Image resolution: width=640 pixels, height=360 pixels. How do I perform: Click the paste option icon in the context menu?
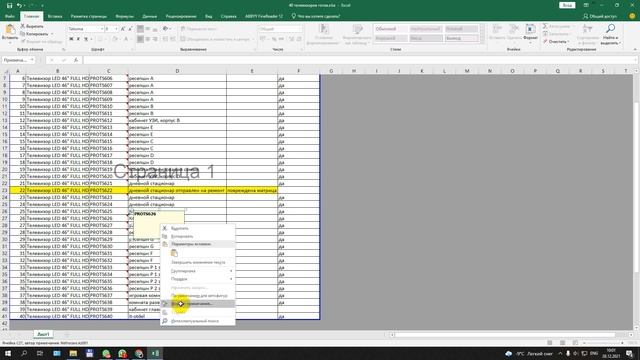click(174, 253)
